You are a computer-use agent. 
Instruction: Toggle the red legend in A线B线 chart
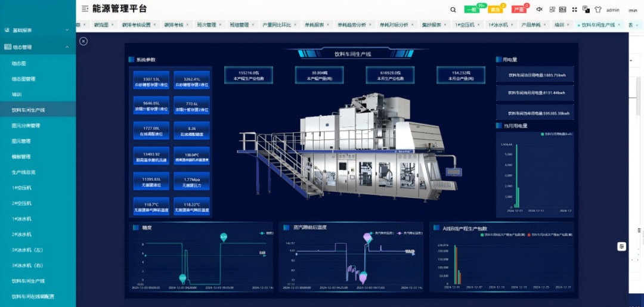click(550, 234)
